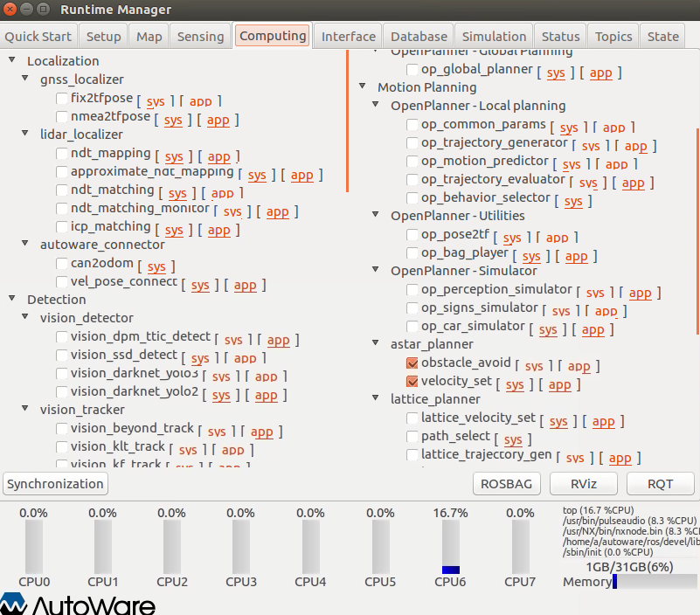Enable ndt_mapping node checkbox
Viewport: 700px width, 615px height.
click(x=62, y=153)
